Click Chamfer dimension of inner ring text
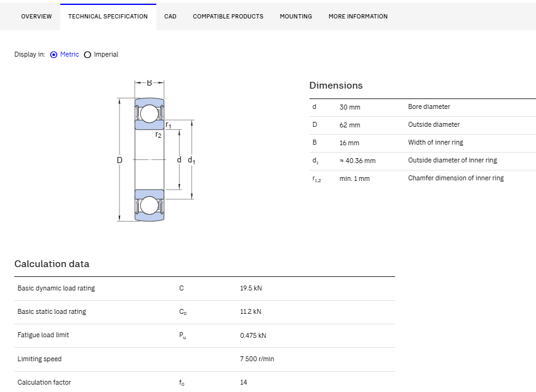536x392 pixels. (456, 178)
